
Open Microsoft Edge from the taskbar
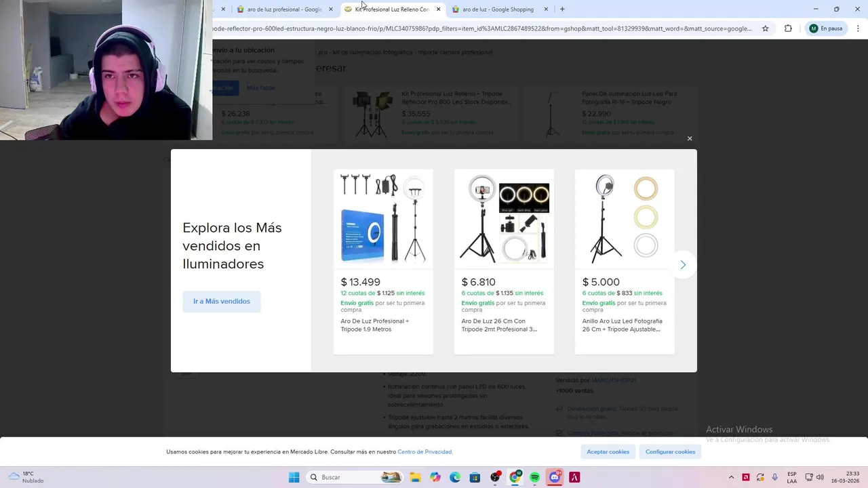click(x=455, y=477)
